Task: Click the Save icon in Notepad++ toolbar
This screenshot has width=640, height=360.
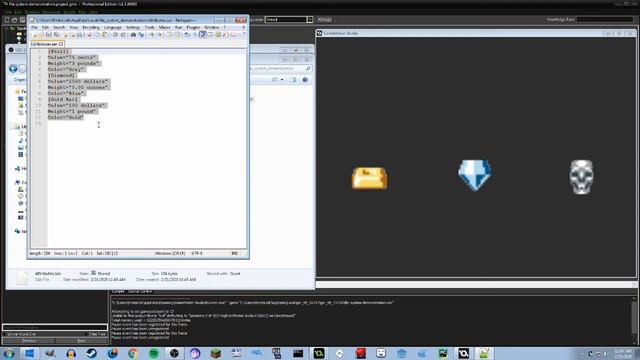Action: [49, 35]
